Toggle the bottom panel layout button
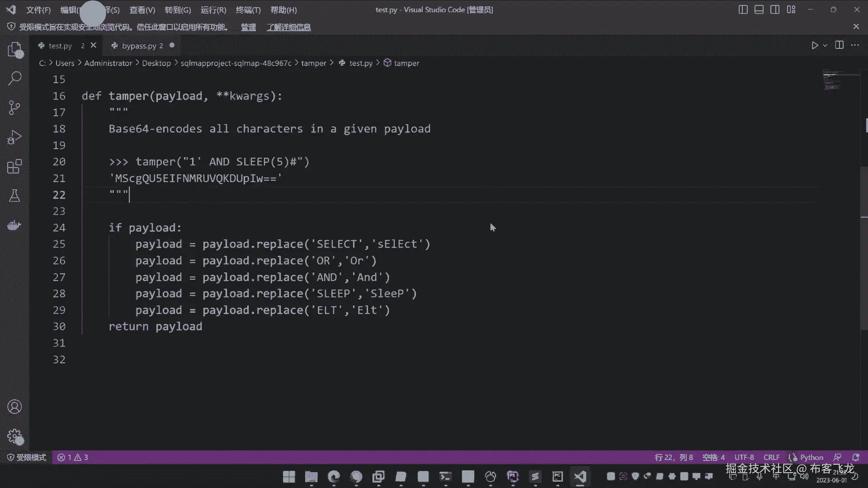Screen dimensions: 868x488 pos(759,9)
